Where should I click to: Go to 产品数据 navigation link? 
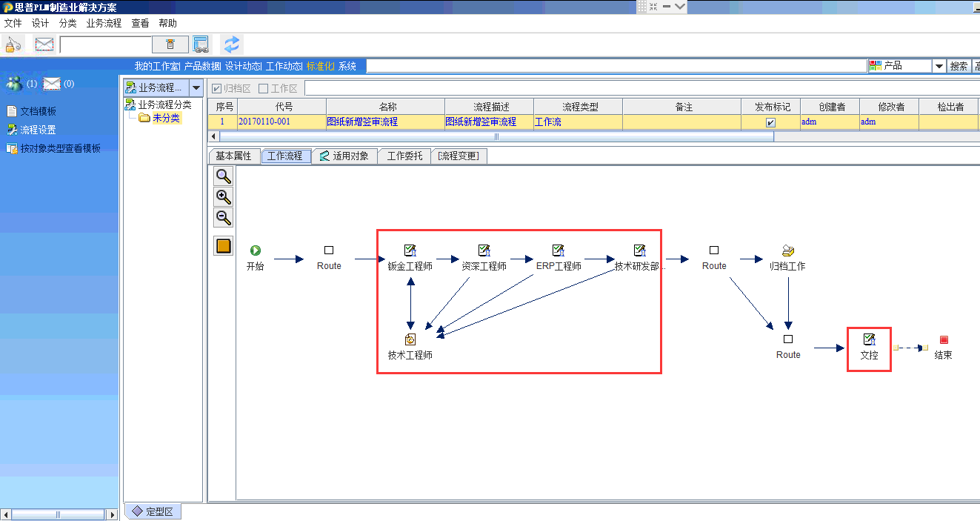tap(201, 66)
